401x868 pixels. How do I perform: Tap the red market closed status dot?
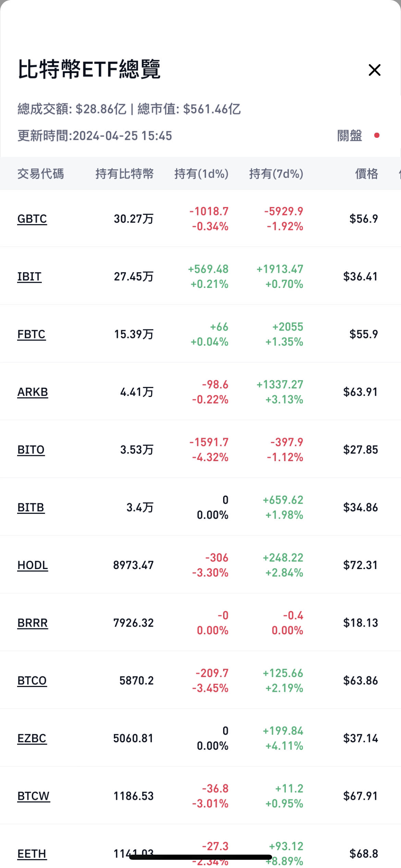click(377, 135)
